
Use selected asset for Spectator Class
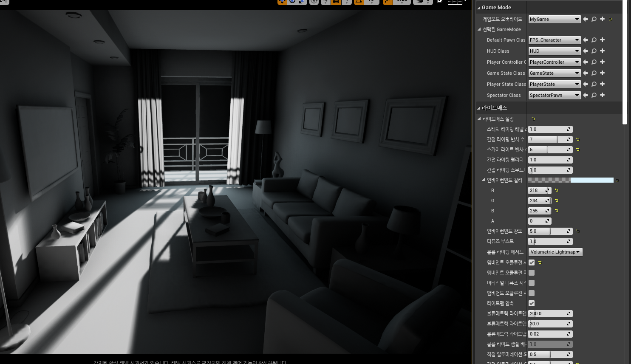586,95
